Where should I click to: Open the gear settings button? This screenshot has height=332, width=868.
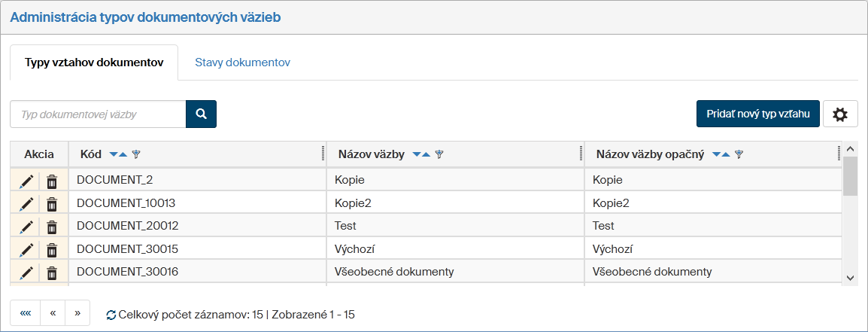coord(840,114)
